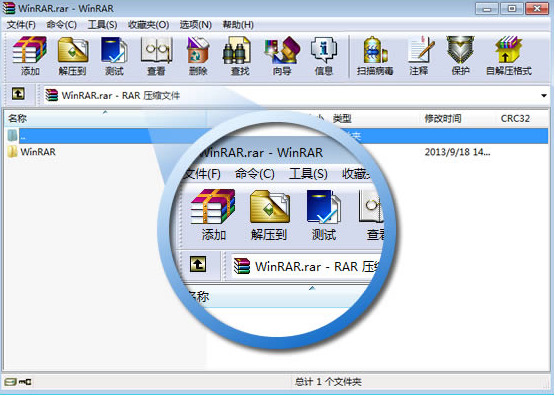Click the 添加 (Add) toolbar icon
The height and width of the screenshot is (396, 555).
click(30, 56)
